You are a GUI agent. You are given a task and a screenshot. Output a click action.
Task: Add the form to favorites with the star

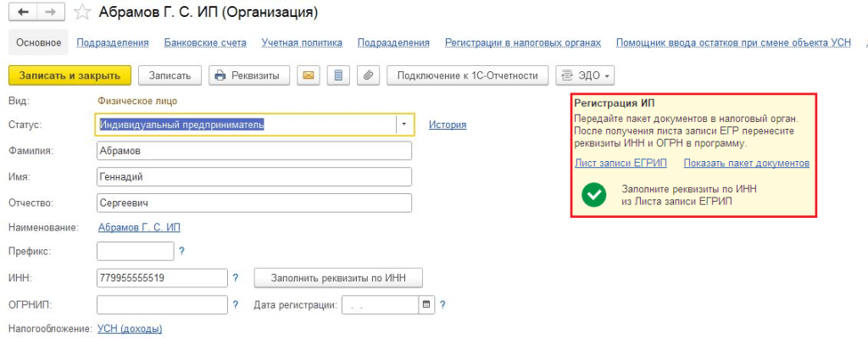tap(82, 12)
